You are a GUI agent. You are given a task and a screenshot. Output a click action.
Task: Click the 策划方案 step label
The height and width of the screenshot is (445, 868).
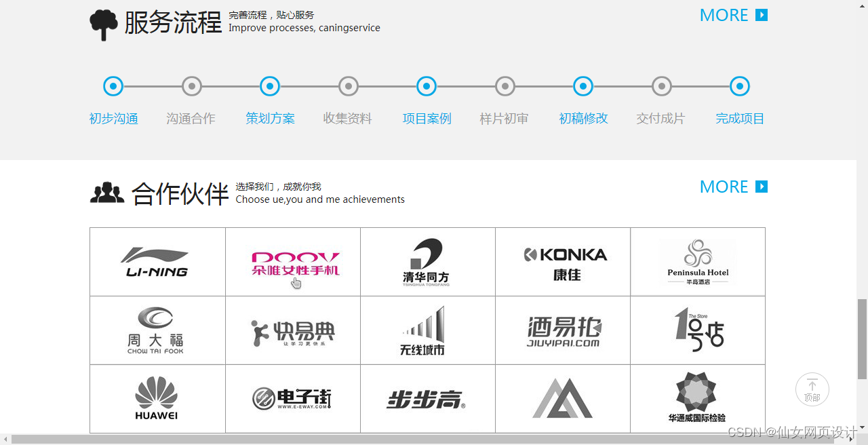coord(269,118)
